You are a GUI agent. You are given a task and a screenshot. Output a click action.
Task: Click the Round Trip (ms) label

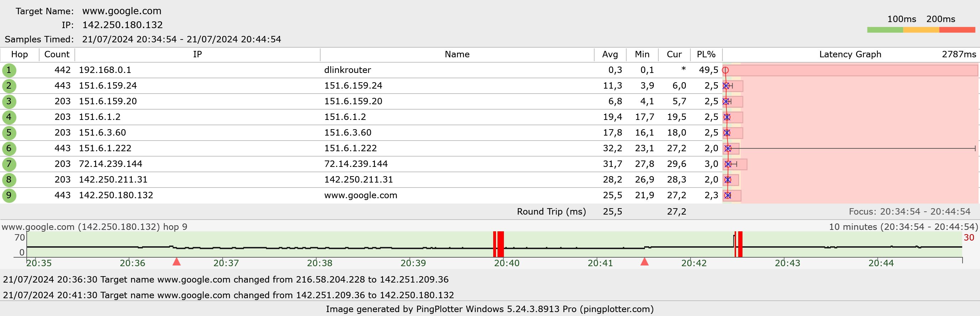551,211
